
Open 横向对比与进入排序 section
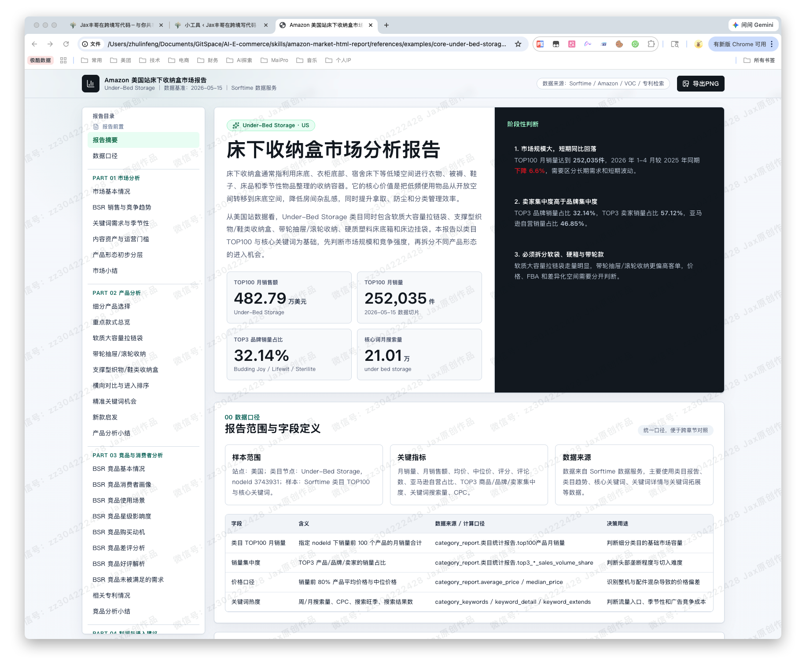pos(144,386)
